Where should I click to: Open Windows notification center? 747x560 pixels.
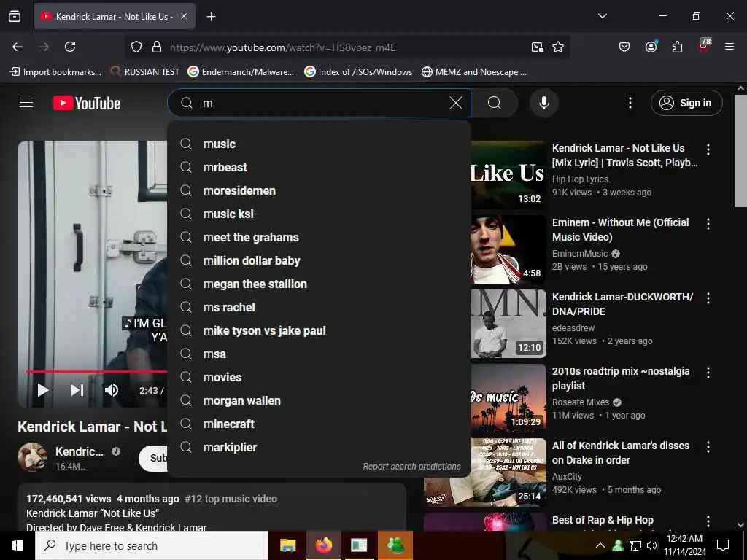(723, 545)
